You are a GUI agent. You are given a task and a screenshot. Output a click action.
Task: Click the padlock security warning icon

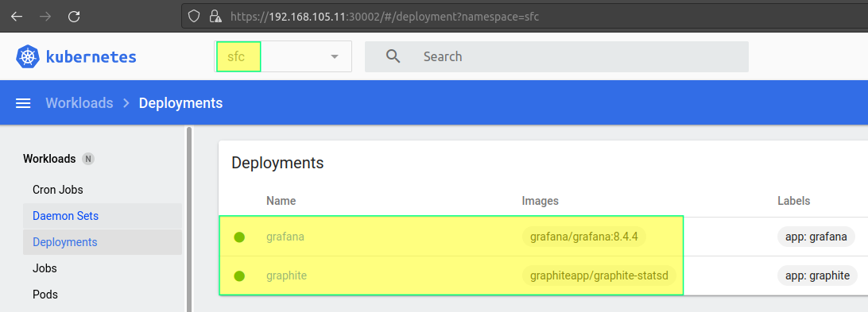tap(215, 17)
